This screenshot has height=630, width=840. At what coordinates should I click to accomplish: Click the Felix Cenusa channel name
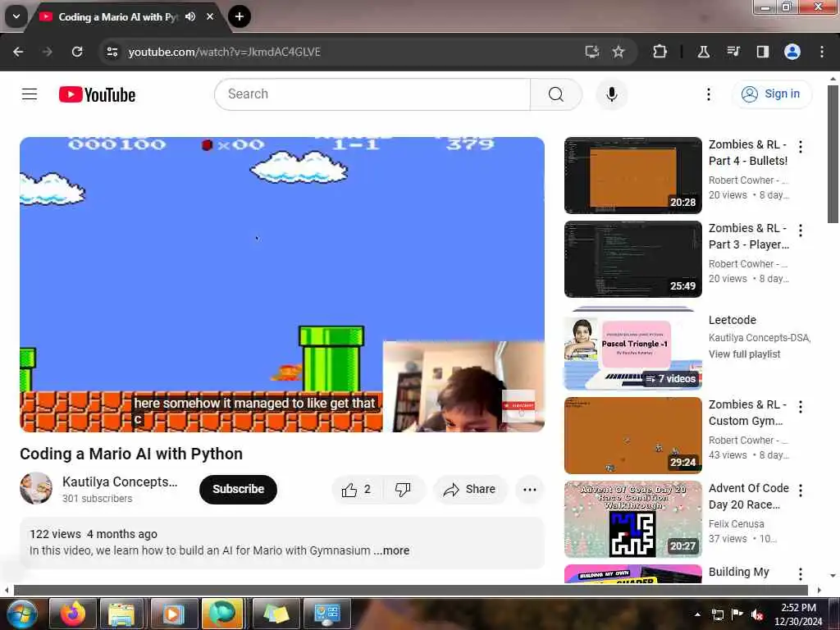point(736,524)
